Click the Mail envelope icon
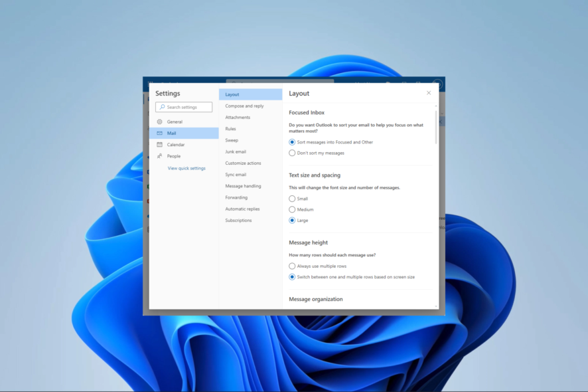 click(x=160, y=133)
